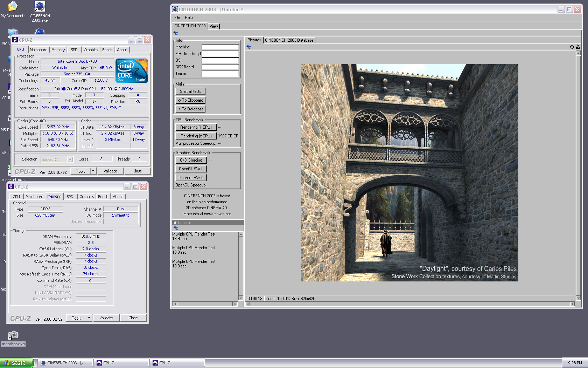The height and width of the screenshot is (368, 588).
Task: Click the move cross icon in Pictures panel
Action: click(572, 47)
